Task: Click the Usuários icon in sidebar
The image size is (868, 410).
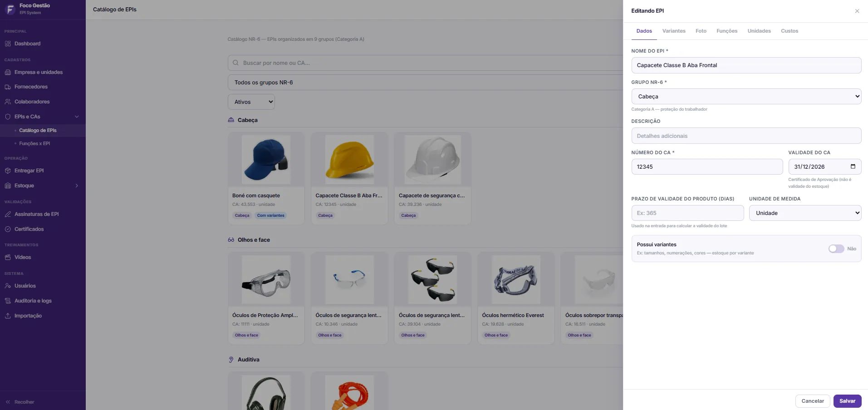Action: coord(8,286)
